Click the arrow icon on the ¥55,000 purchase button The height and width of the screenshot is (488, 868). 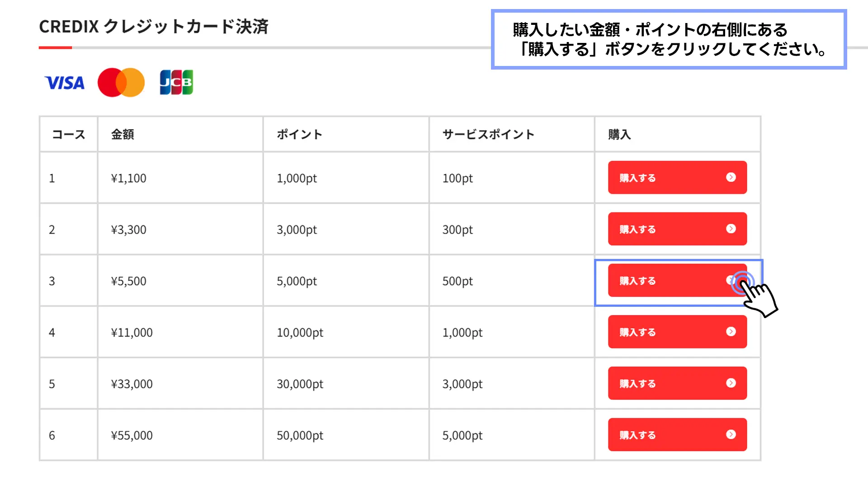(x=731, y=435)
